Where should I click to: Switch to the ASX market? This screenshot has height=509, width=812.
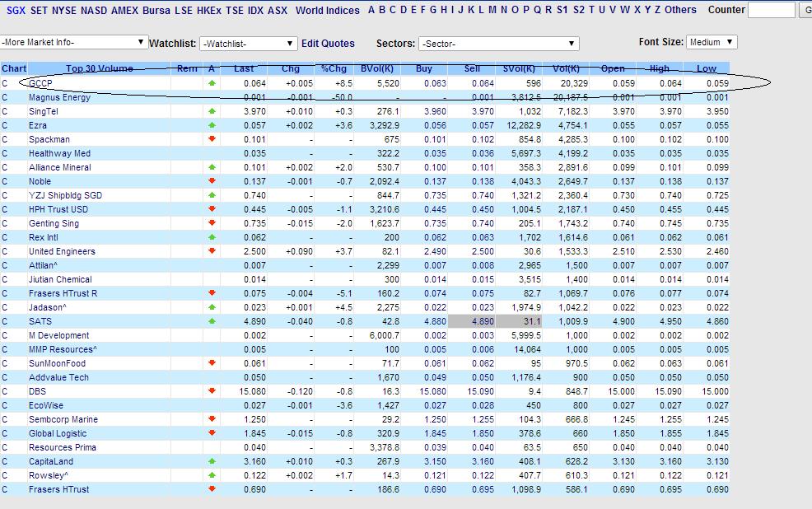click(278, 11)
